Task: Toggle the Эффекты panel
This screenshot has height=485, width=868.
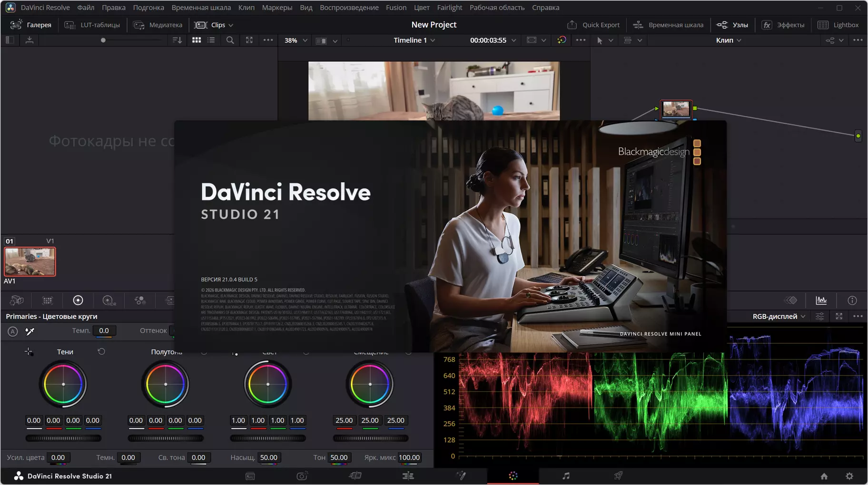Action: (783, 25)
